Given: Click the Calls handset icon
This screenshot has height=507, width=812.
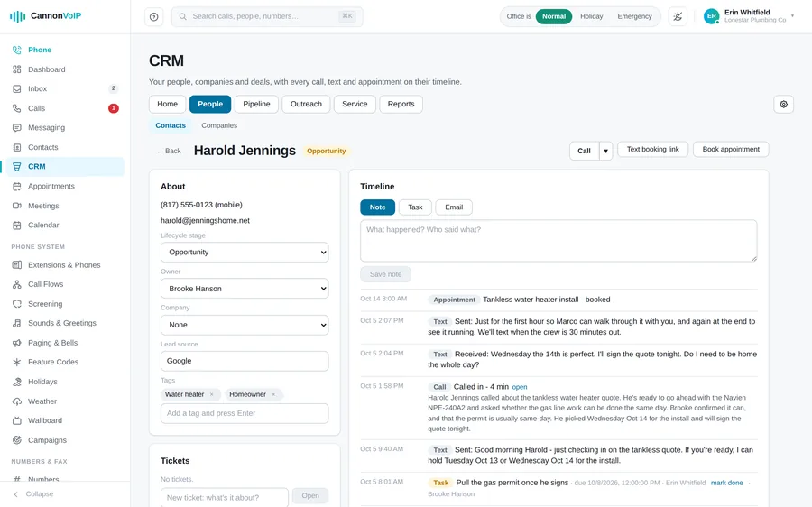Looking at the screenshot, I should (x=17, y=108).
